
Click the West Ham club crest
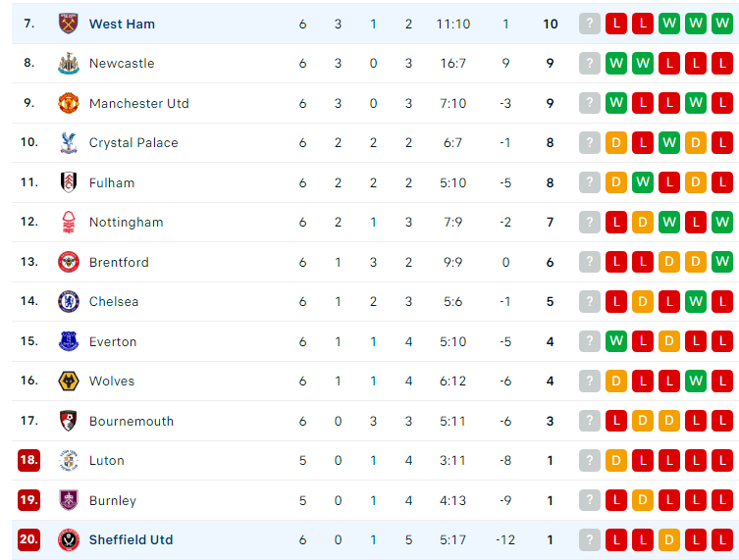(x=69, y=24)
